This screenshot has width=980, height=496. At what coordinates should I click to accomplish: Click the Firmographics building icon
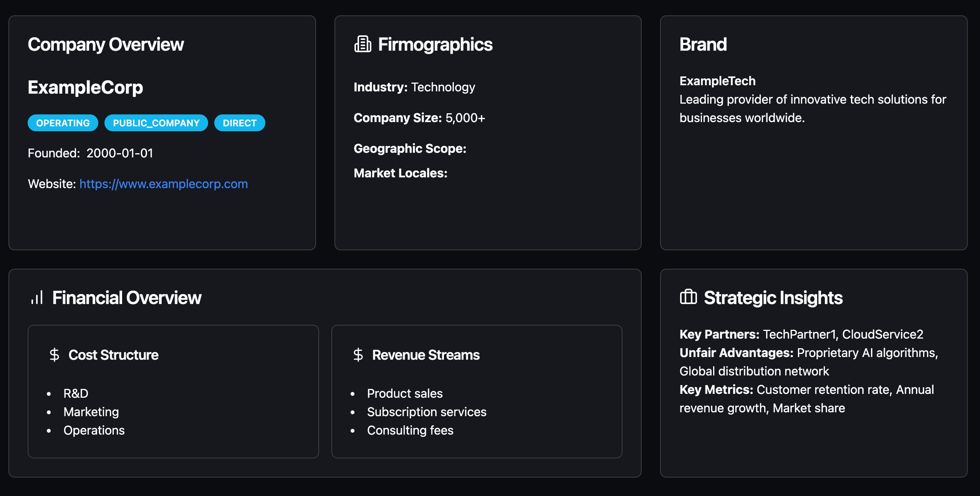tap(363, 44)
